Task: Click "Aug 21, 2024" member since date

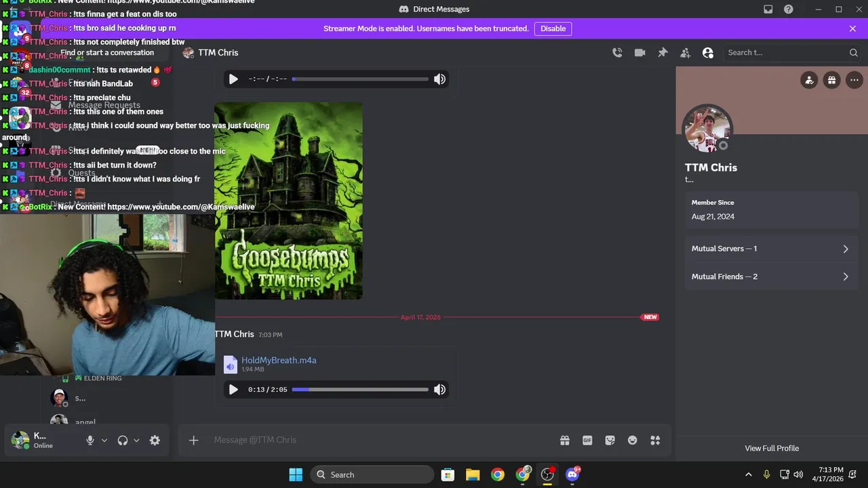Action: pos(713,217)
